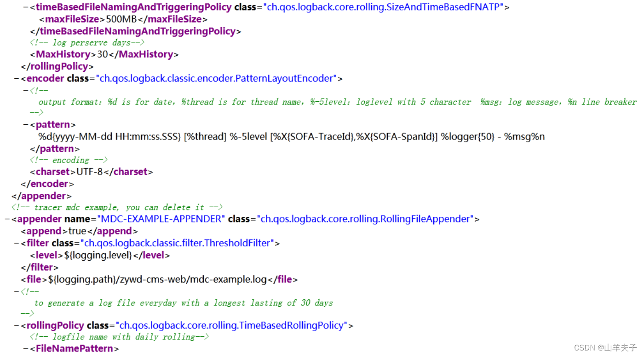The image size is (644, 356).
Task: Open the CSDN 山羊夫子 watermark link
Action: point(604,347)
